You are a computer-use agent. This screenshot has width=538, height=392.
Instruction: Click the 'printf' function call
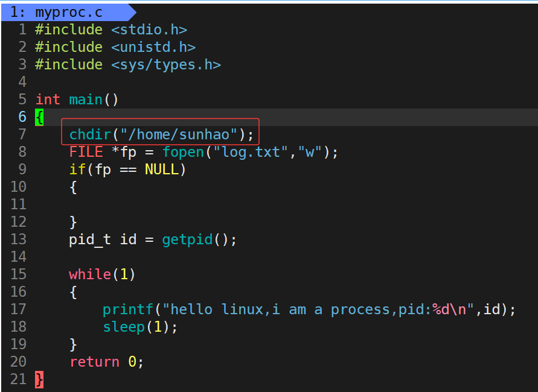[x=128, y=309]
